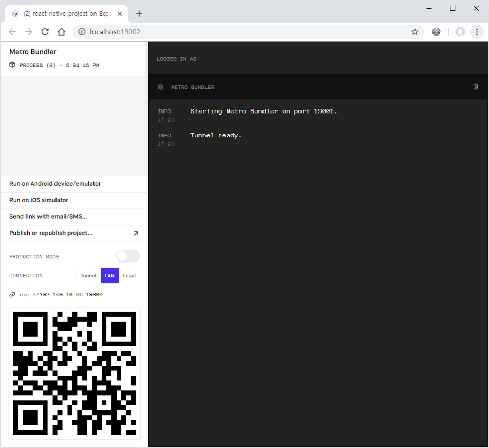
Task: Run on iOS simulator
Action: coord(74,200)
